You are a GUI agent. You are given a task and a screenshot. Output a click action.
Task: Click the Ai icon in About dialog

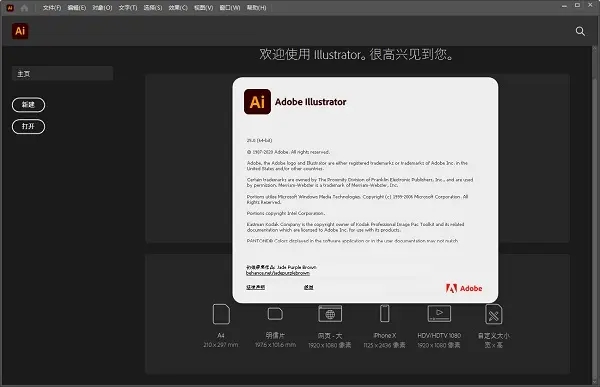[x=257, y=102]
